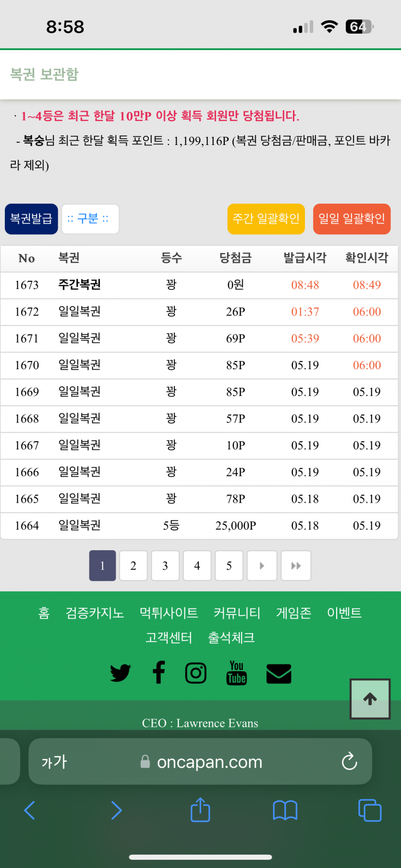Open the 커뮤니티 menu item

click(x=237, y=613)
